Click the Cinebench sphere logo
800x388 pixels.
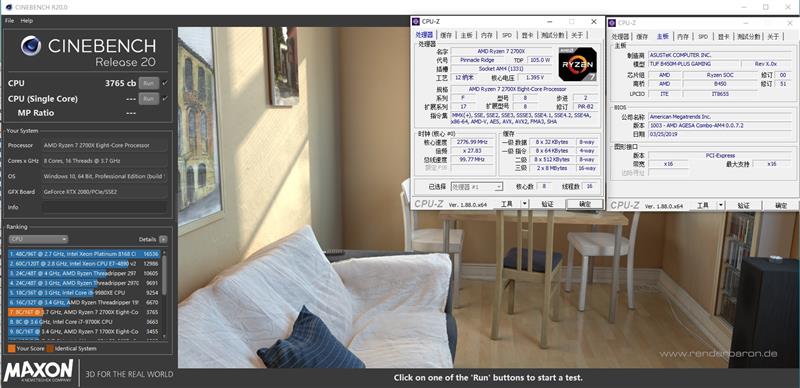click(31, 46)
